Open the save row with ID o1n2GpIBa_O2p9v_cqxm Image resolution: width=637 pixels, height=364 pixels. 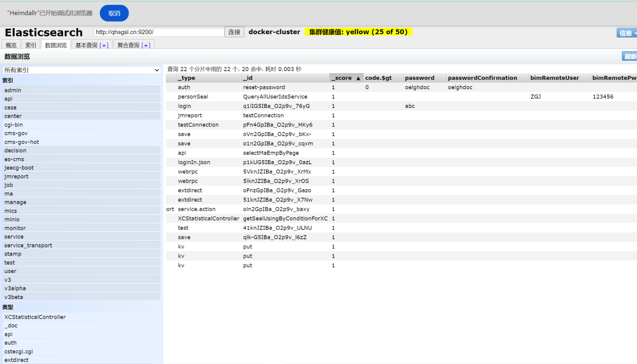401,144
